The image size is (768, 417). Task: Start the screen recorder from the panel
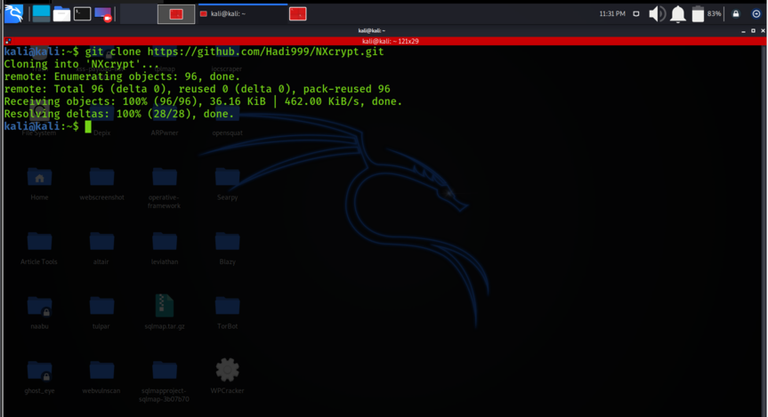[103, 14]
